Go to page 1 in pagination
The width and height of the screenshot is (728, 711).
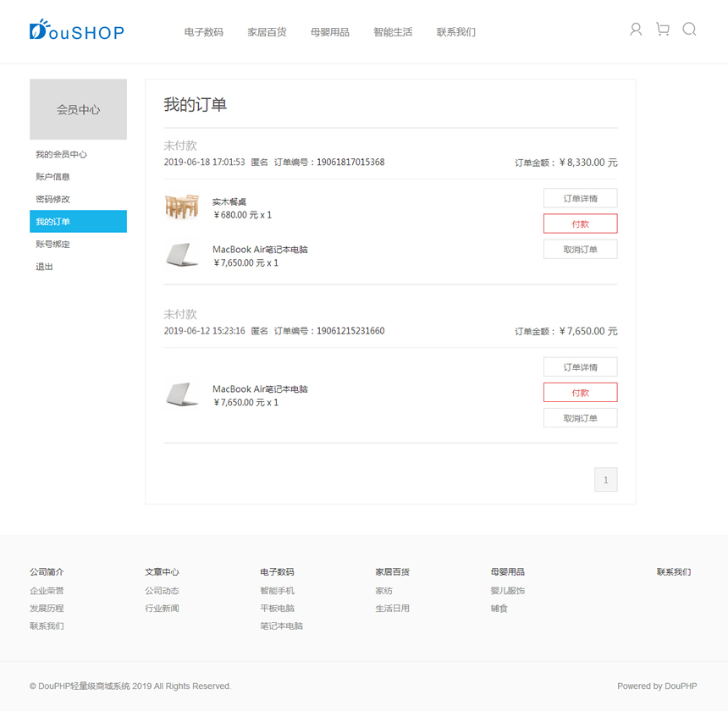point(606,479)
